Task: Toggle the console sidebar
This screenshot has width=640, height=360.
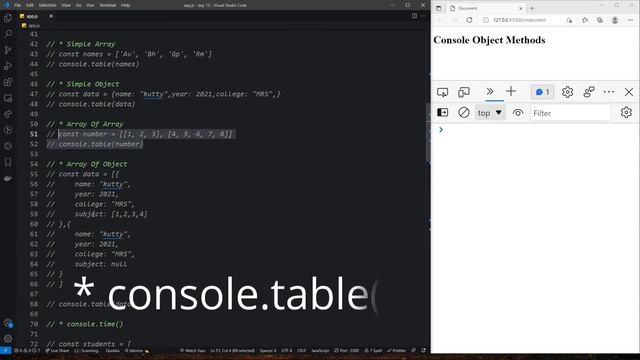Action: (x=442, y=112)
